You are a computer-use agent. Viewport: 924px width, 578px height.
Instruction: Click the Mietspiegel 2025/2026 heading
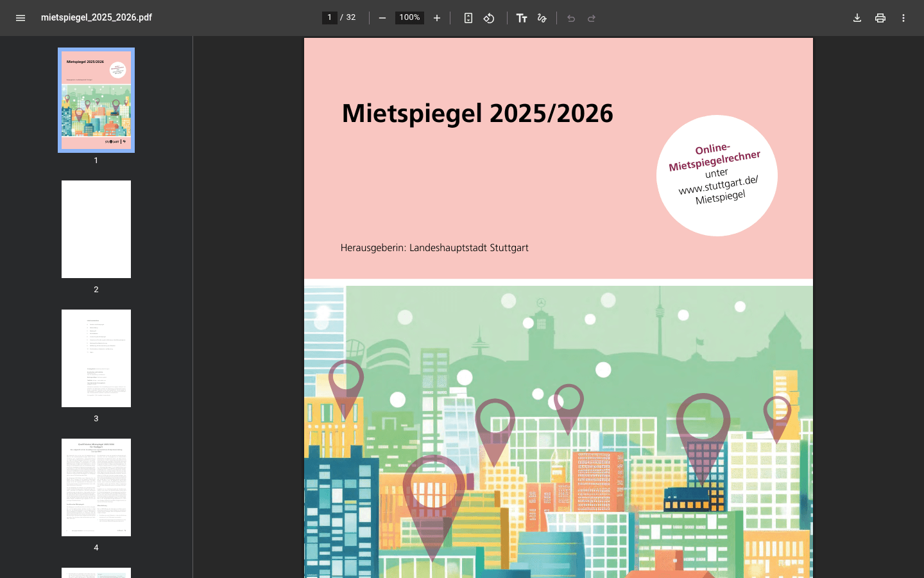coord(477,114)
